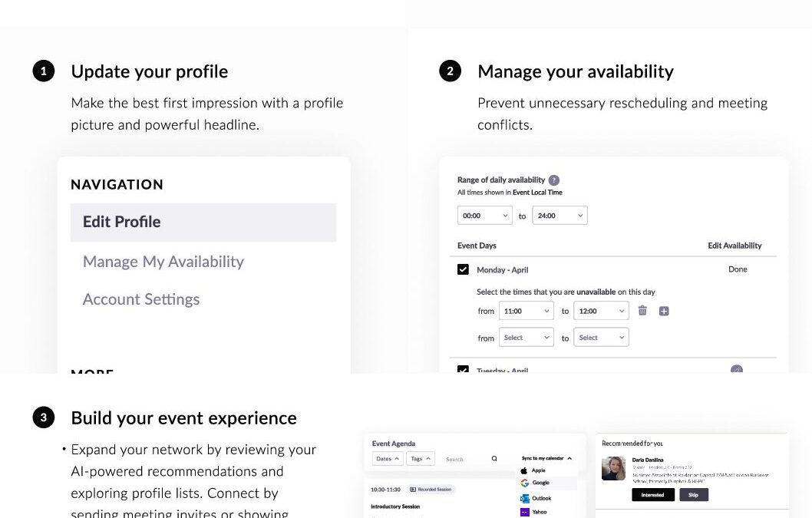Delete the 11:00 to 12:00 unavailable slot
This screenshot has height=518, width=812.
pos(642,311)
